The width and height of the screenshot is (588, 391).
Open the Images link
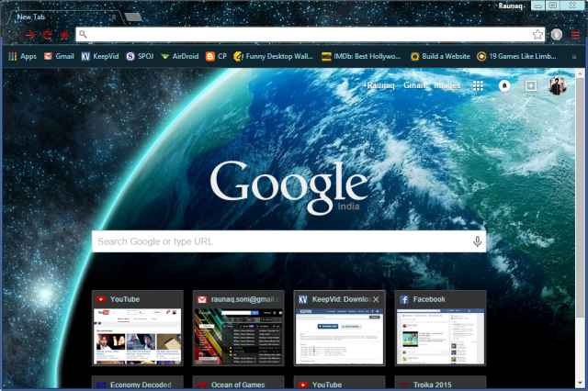[x=447, y=85]
